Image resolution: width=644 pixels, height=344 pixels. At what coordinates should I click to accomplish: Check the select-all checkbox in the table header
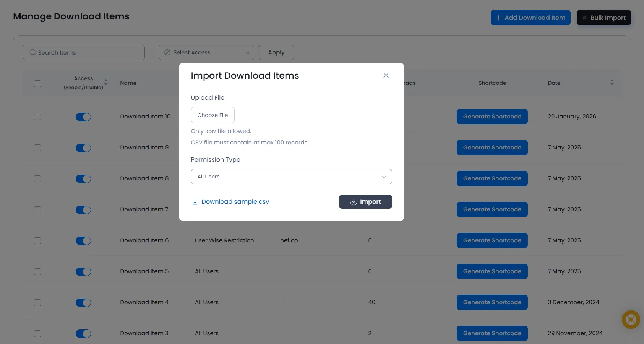[x=37, y=83]
